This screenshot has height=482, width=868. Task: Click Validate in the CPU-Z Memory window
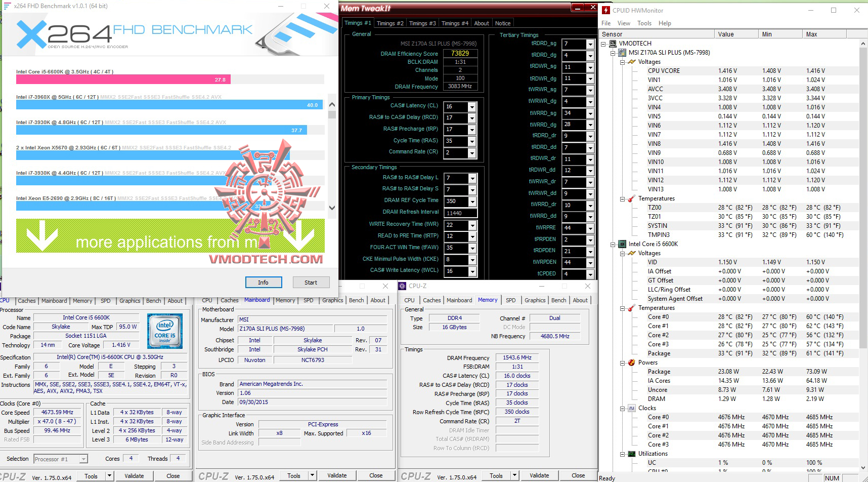pyautogui.click(x=539, y=475)
